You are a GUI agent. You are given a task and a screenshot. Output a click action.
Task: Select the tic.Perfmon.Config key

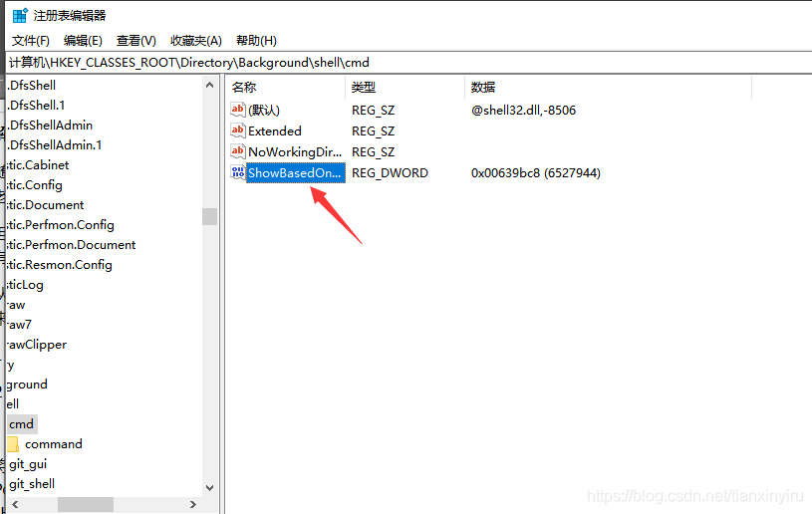pyautogui.click(x=61, y=225)
